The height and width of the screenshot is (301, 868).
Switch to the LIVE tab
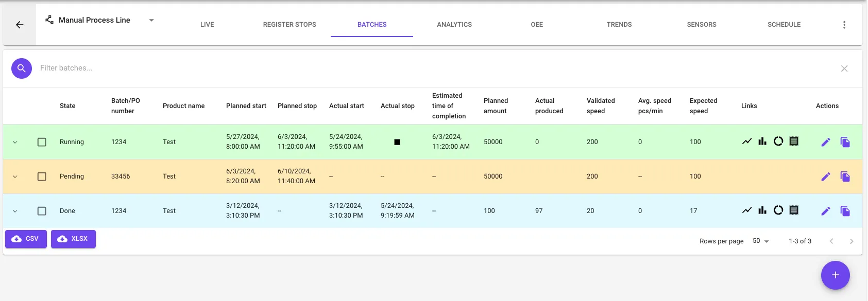pyautogui.click(x=207, y=24)
